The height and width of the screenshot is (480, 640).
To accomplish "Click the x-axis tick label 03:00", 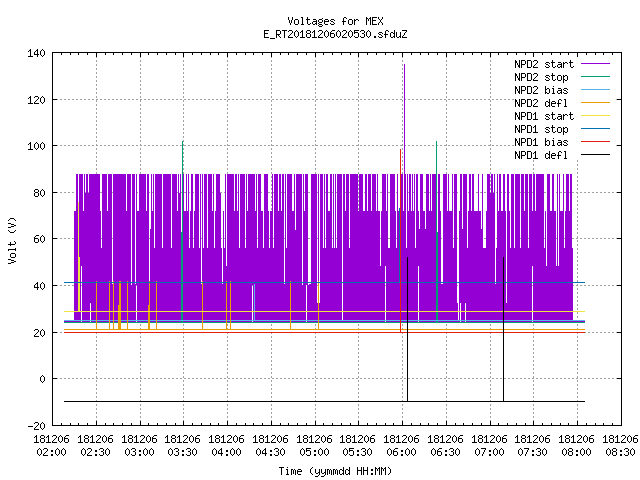I will (x=139, y=452).
